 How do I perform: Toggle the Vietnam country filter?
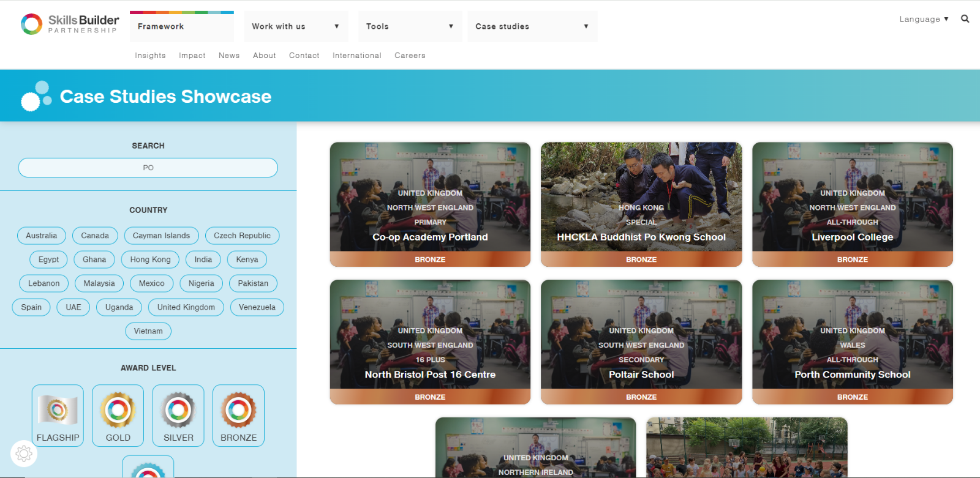coord(148,331)
